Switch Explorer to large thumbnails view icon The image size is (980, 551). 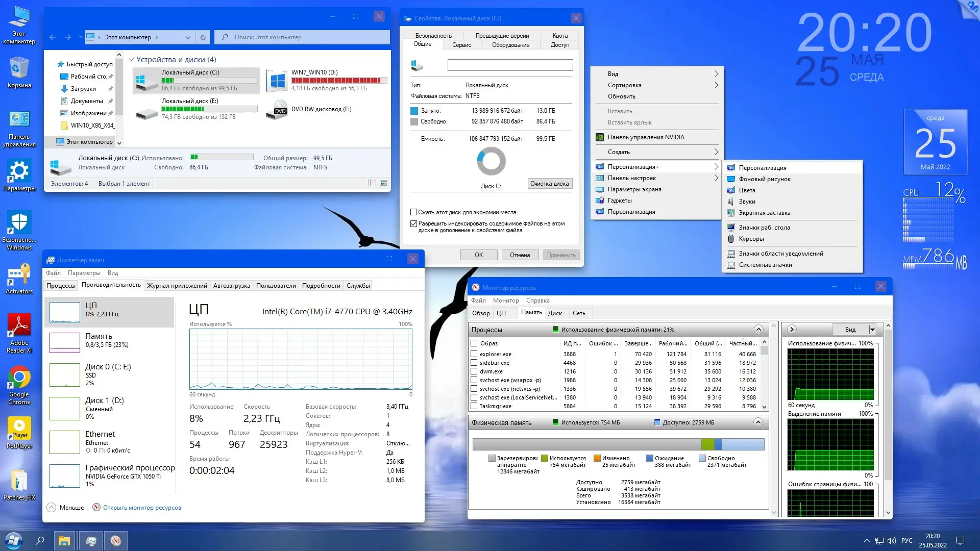click(383, 183)
